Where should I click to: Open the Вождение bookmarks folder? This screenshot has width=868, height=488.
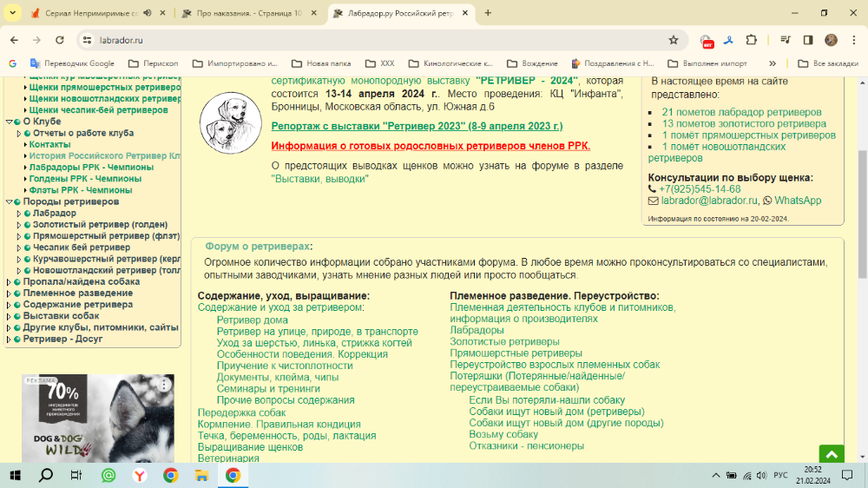pos(533,63)
